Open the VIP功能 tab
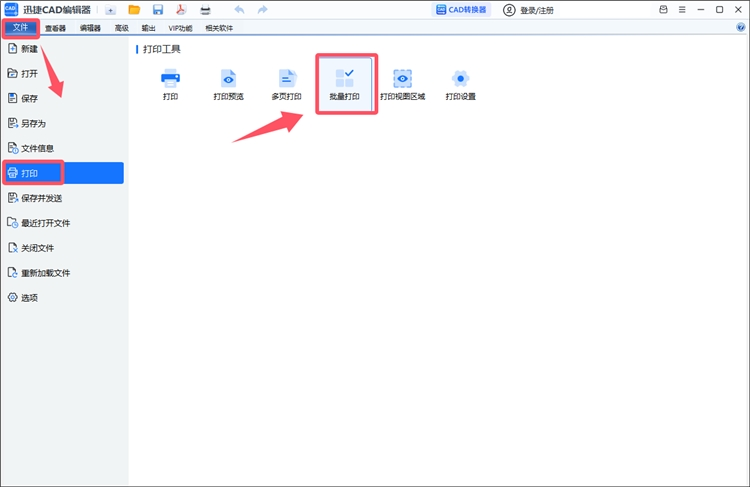Viewport: 750px width, 487px height. pyautogui.click(x=180, y=28)
